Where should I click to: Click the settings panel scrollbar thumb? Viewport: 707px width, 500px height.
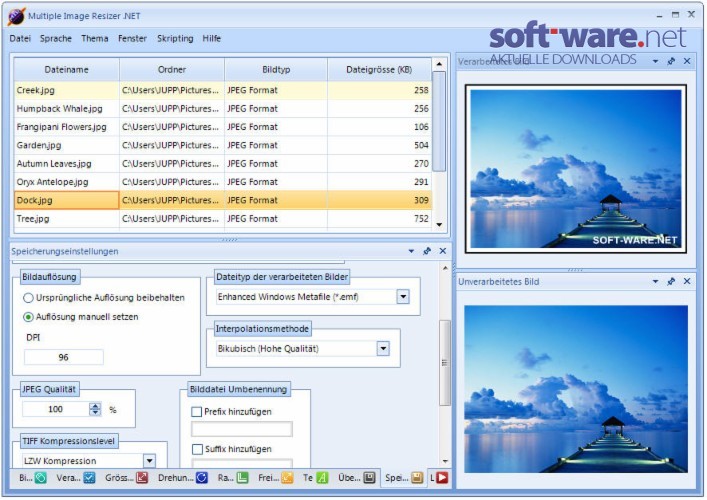tap(445, 363)
